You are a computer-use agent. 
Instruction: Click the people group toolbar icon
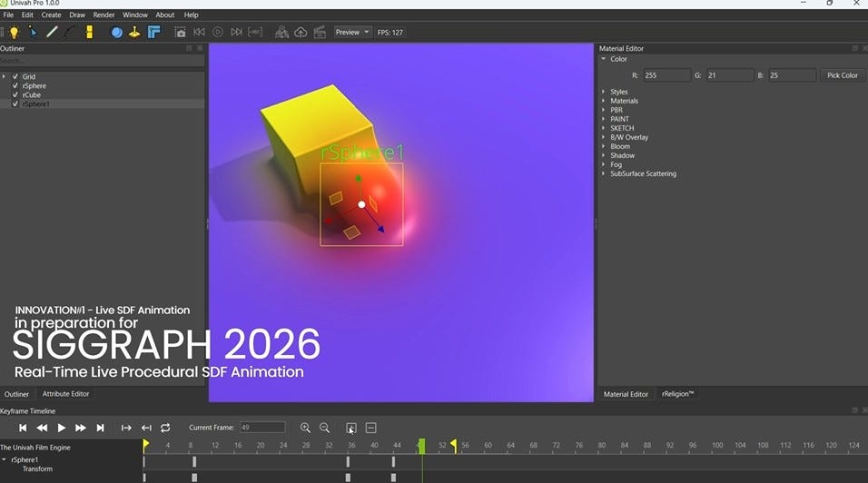[281, 32]
